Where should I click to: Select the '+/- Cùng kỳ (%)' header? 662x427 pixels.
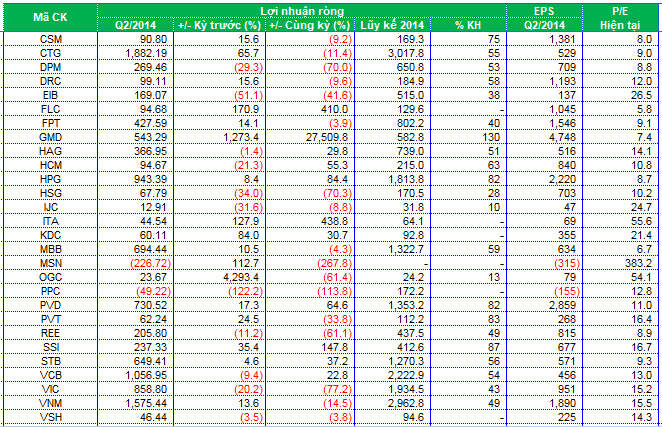[310, 25]
